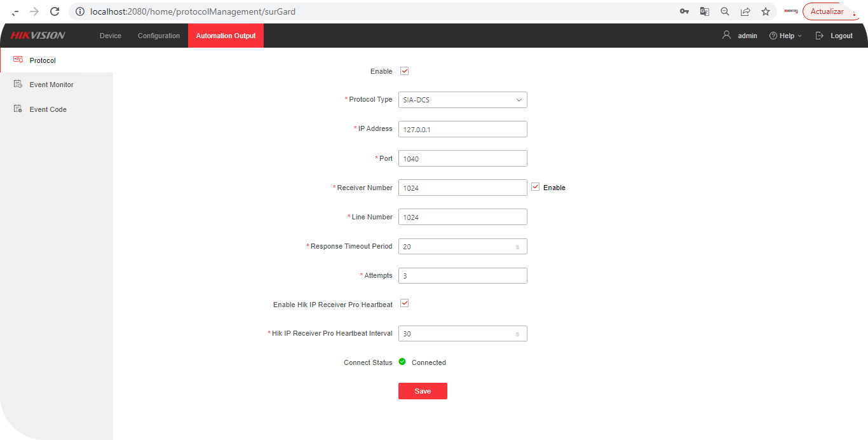This screenshot has width=868, height=440.
Task: Click the share icon in the address bar
Action: click(745, 11)
